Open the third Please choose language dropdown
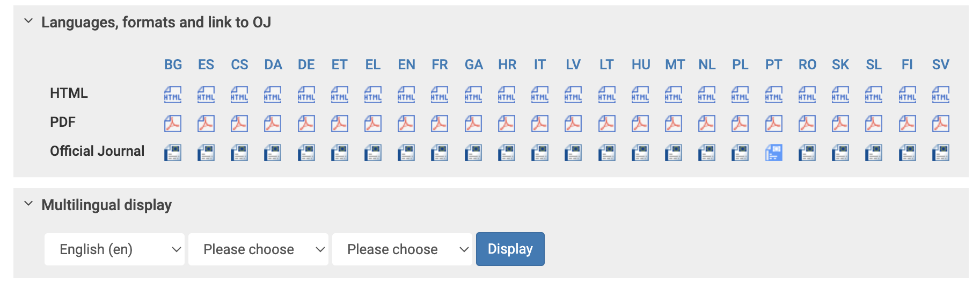 pos(402,249)
